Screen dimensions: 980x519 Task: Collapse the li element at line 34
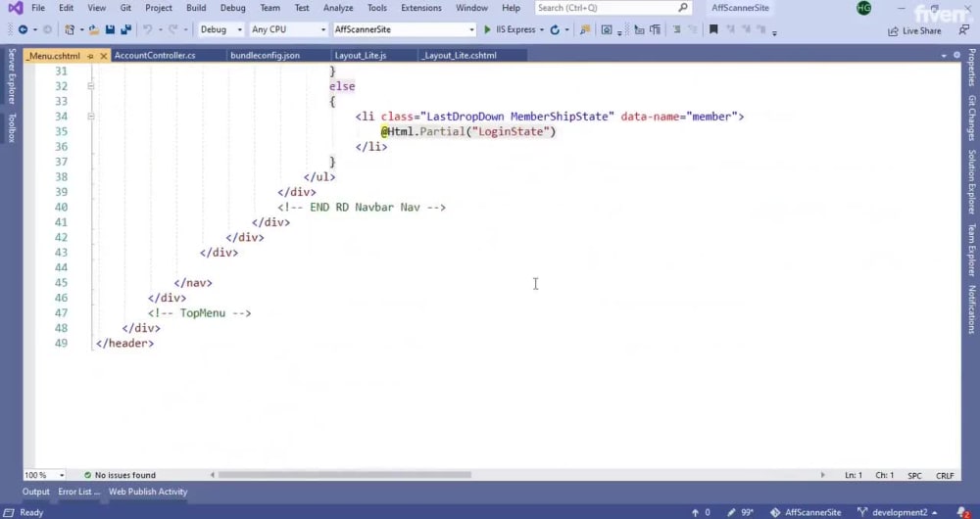click(90, 117)
